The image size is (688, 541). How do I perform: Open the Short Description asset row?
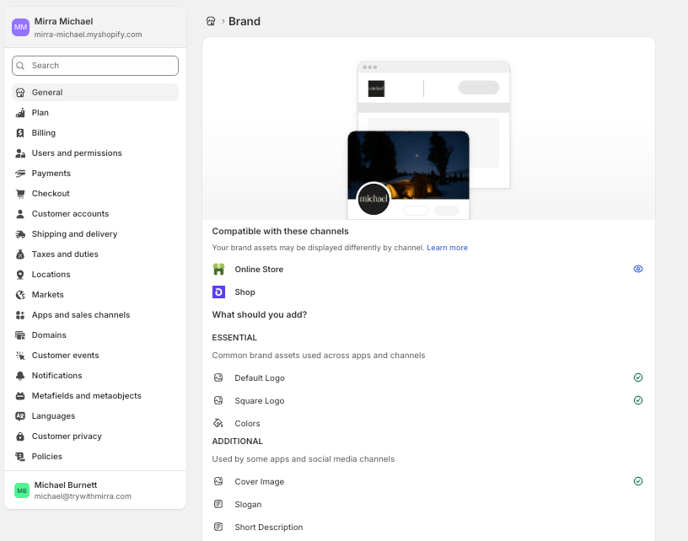point(428,527)
